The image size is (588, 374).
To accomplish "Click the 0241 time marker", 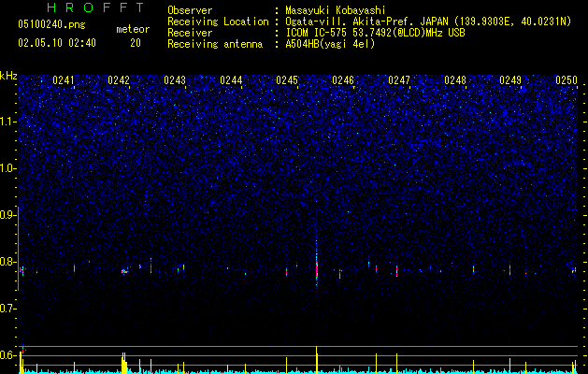I will (x=63, y=80).
